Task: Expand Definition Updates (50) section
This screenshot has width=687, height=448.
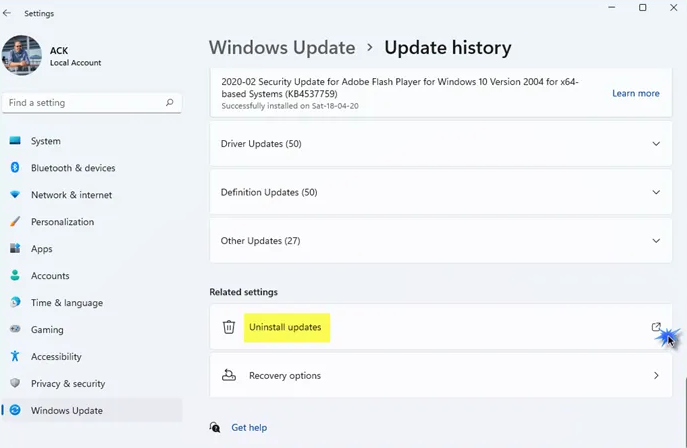Action: tap(656, 192)
